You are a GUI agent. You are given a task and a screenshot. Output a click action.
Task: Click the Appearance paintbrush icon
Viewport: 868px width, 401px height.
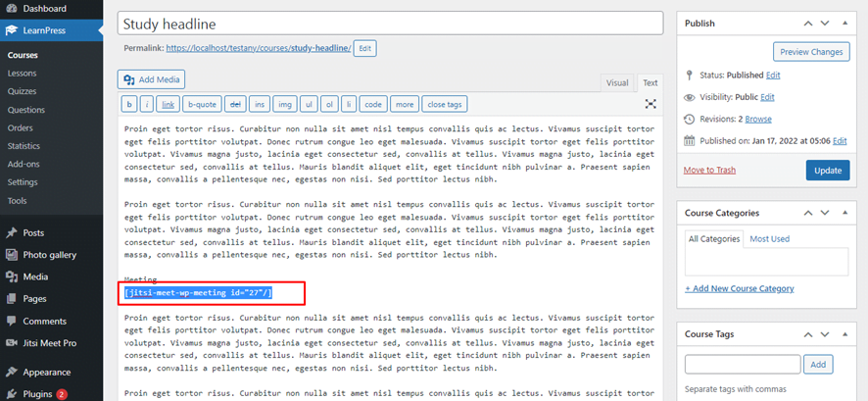tap(11, 373)
